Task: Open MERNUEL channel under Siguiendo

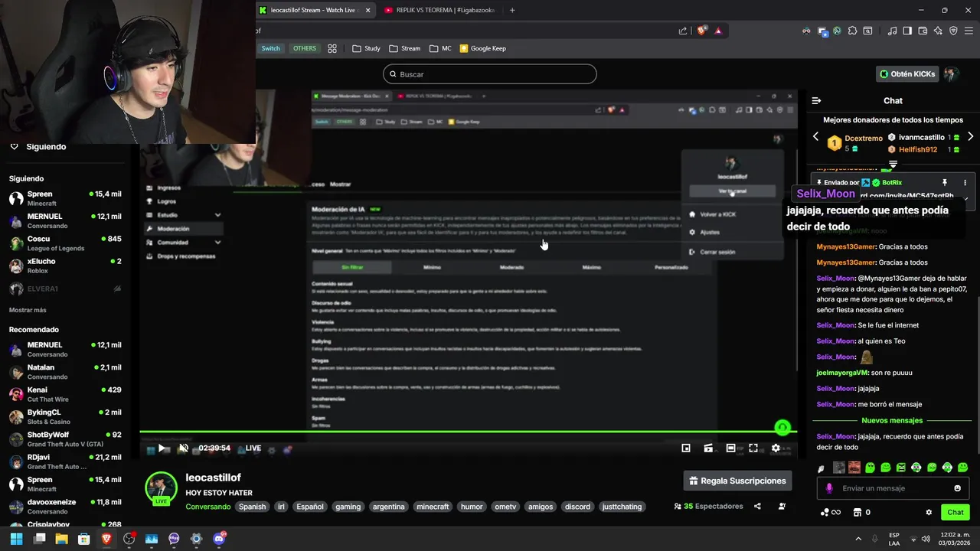Action: [65, 220]
